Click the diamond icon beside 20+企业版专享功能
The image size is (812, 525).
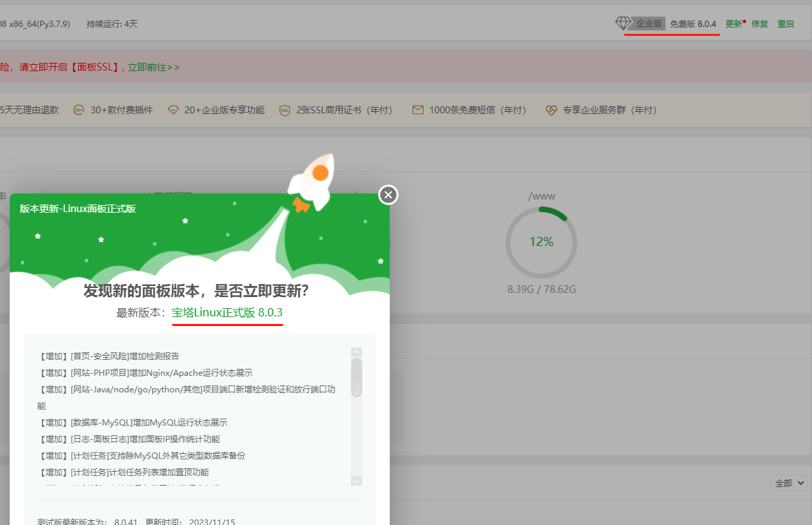(173, 110)
